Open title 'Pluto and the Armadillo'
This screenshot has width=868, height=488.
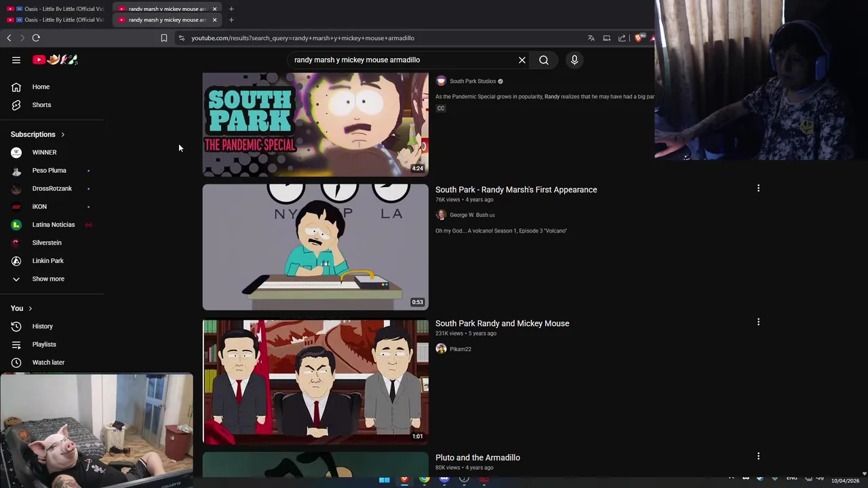pyautogui.click(x=478, y=457)
